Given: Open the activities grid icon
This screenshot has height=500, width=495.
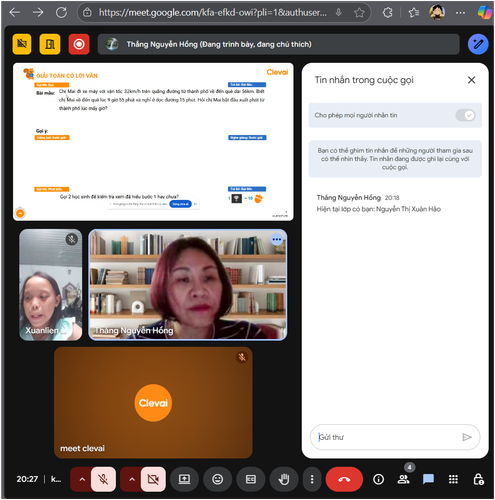Looking at the screenshot, I should pyautogui.click(x=453, y=479).
